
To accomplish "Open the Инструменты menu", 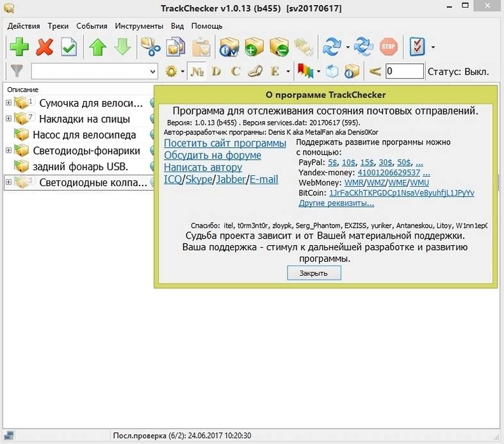I will pyautogui.click(x=139, y=26).
